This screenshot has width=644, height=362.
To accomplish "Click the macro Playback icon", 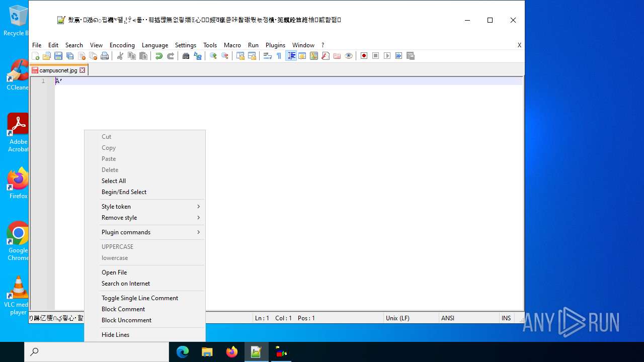I will coord(387,56).
